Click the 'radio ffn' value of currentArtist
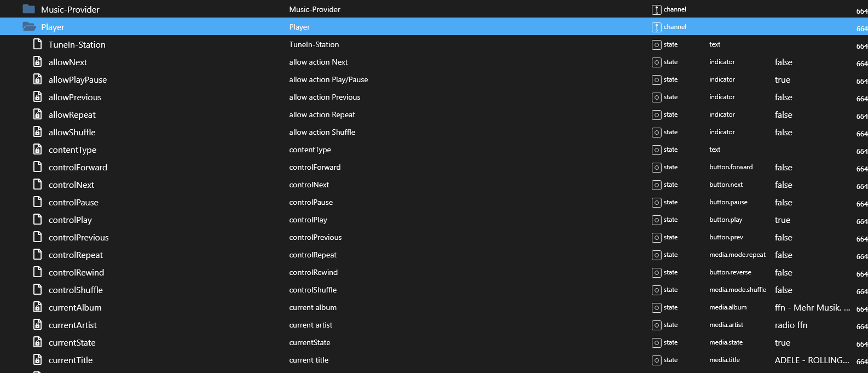 click(791, 325)
